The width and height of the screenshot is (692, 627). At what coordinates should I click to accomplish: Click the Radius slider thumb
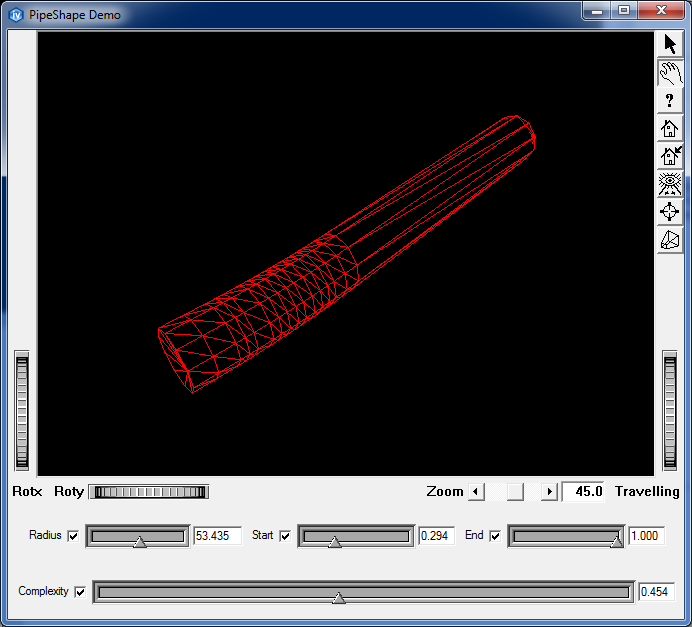(x=139, y=541)
